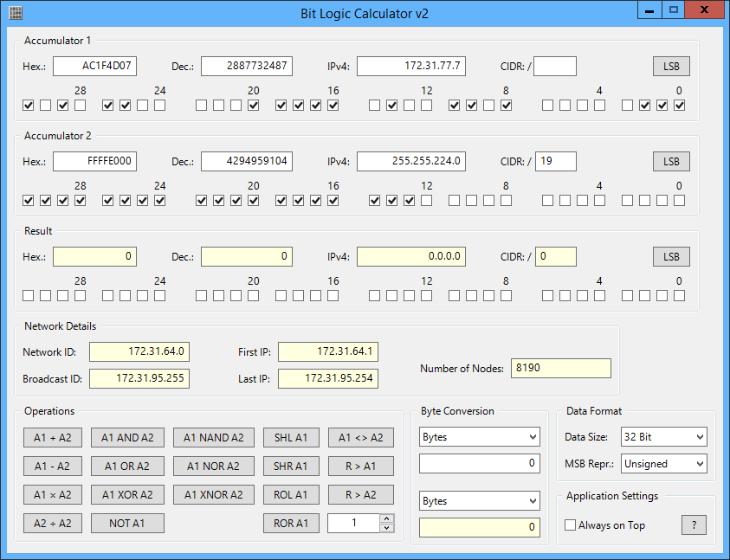Viewport: 730px width, 560px height.
Task: Open help with the ? button
Action: click(x=694, y=525)
